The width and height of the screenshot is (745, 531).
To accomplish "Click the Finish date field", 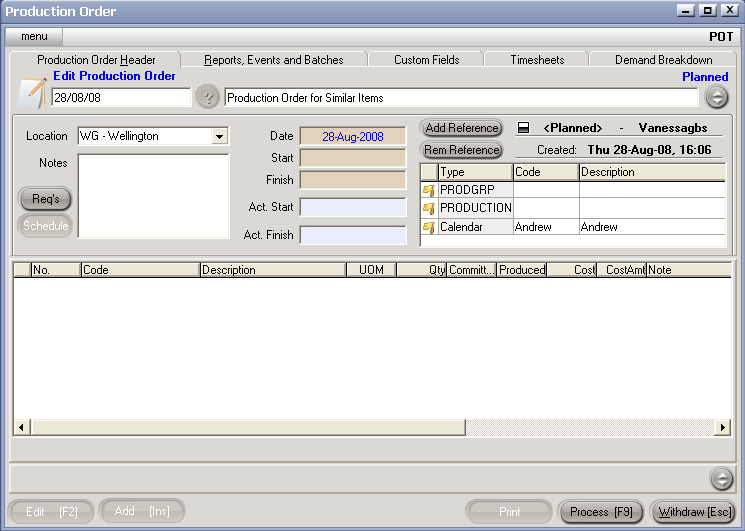I will pyautogui.click(x=353, y=180).
